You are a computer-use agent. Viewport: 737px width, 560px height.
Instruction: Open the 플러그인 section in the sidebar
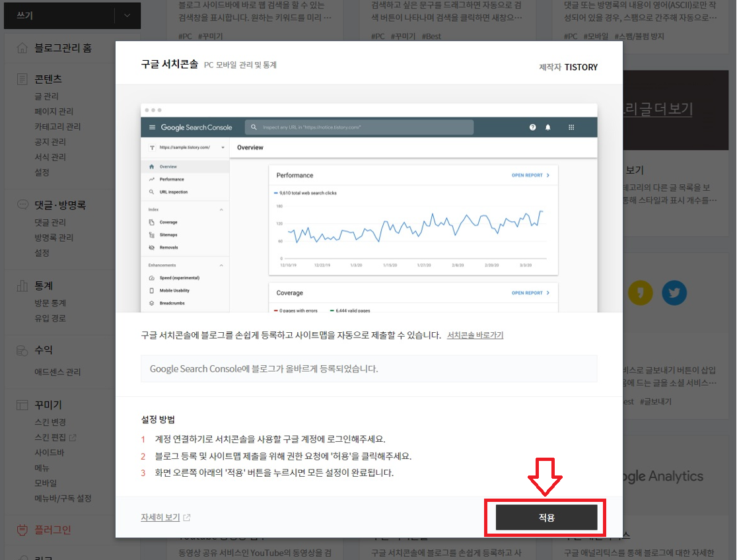tap(53, 530)
